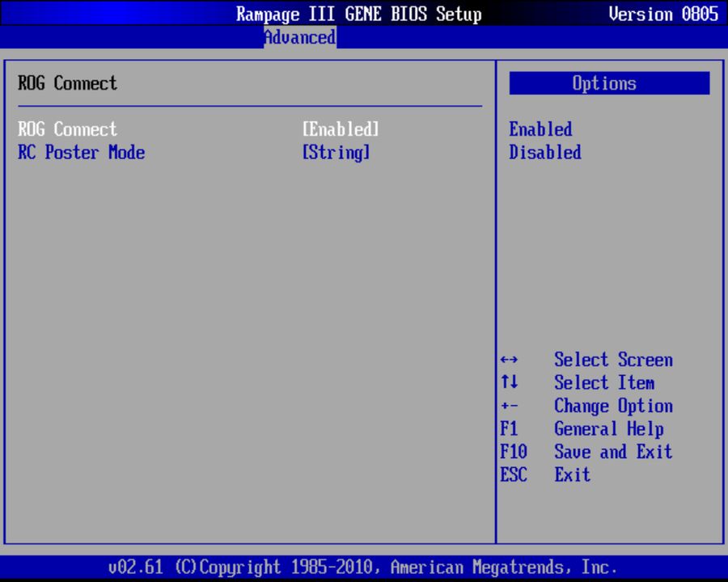Viewport: 728px width, 582px height.
Task: Open the [Enabled] value for ROG Connect
Action: [x=341, y=129]
